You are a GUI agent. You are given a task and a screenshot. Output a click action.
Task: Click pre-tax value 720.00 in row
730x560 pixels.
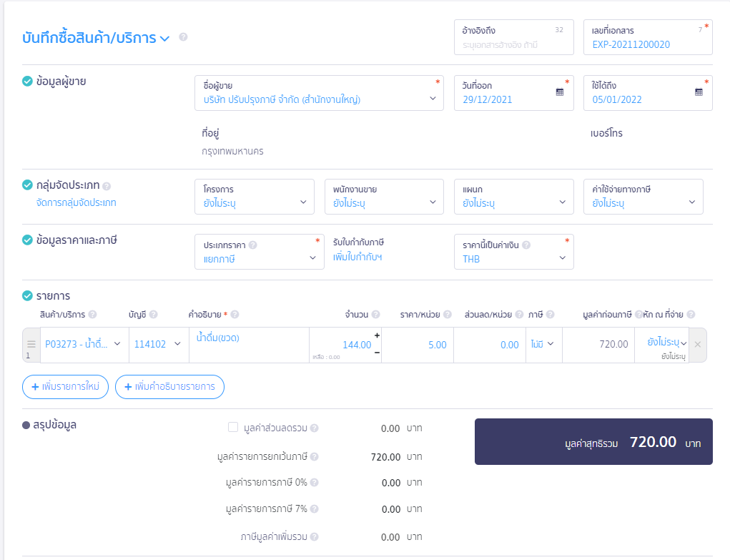[598, 344]
